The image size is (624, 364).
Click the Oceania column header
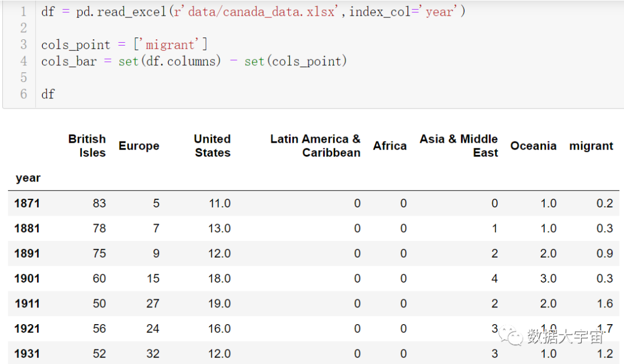click(533, 146)
